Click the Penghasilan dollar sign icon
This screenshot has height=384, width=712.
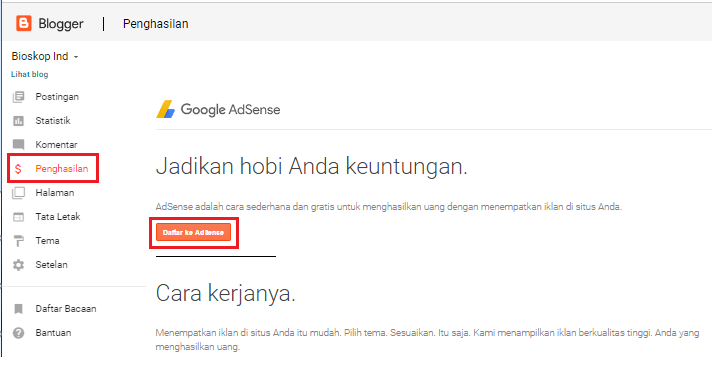click(x=18, y=169)
